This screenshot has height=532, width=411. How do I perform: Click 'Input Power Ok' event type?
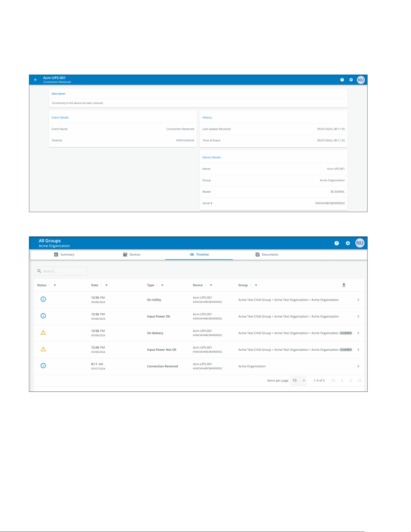159,316
